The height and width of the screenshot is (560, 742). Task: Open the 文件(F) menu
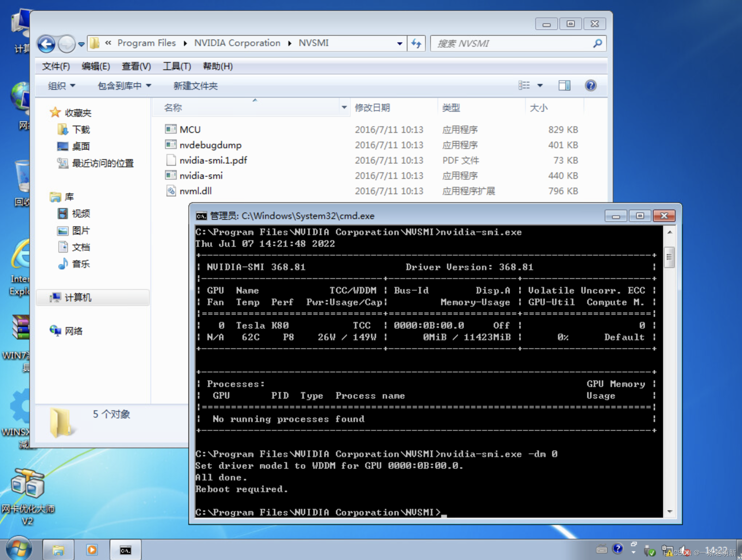[56, 66]
